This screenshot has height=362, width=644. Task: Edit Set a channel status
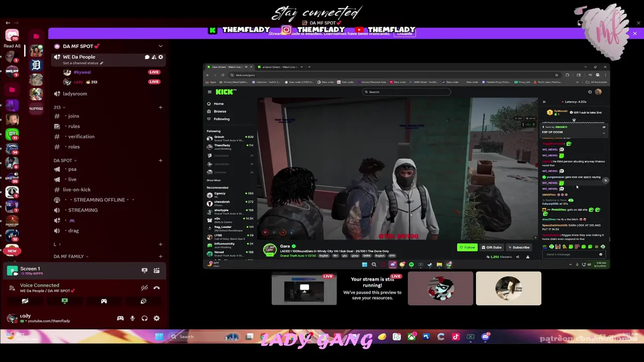click(83, 63)
